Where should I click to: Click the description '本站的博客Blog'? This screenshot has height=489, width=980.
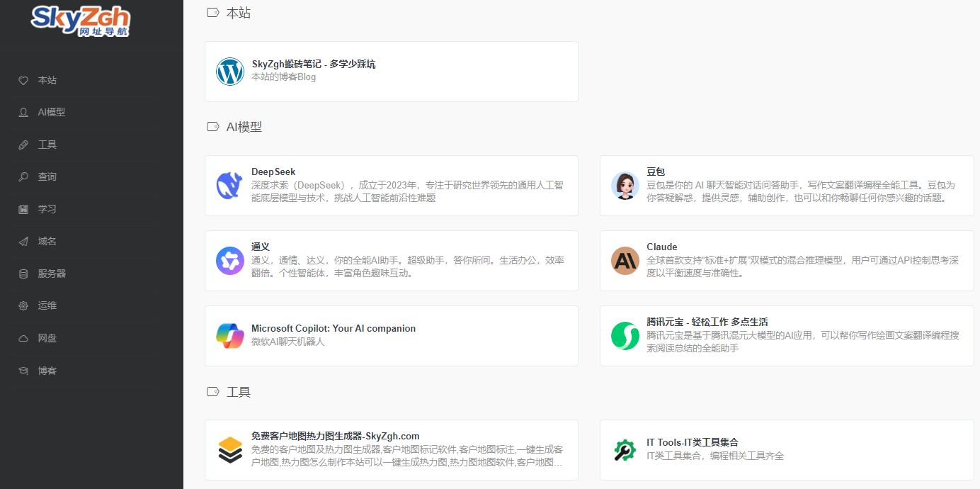(x=284, y=77)
